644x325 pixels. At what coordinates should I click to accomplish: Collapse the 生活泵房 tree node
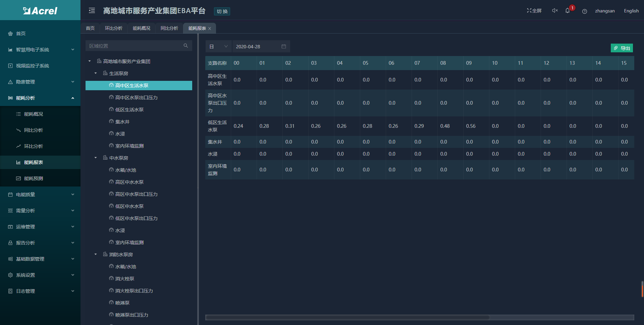96,73
